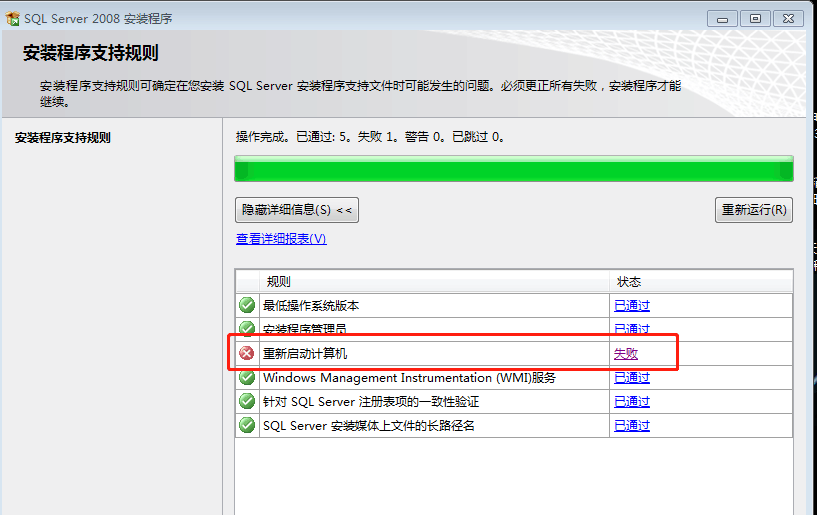Open the 查看详细报表(V) link

(x=281, y=239)
